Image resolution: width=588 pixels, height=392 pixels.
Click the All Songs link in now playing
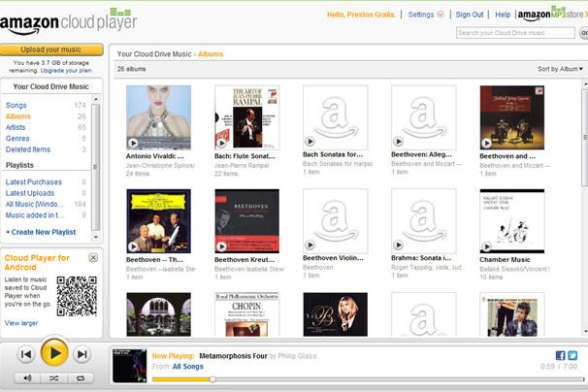pos(188,367)
